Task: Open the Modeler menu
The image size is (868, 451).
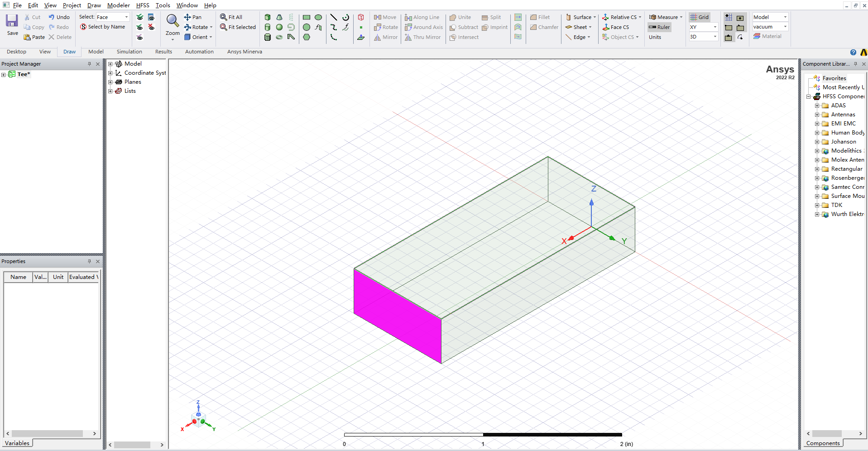Action: tap(118, 5)
